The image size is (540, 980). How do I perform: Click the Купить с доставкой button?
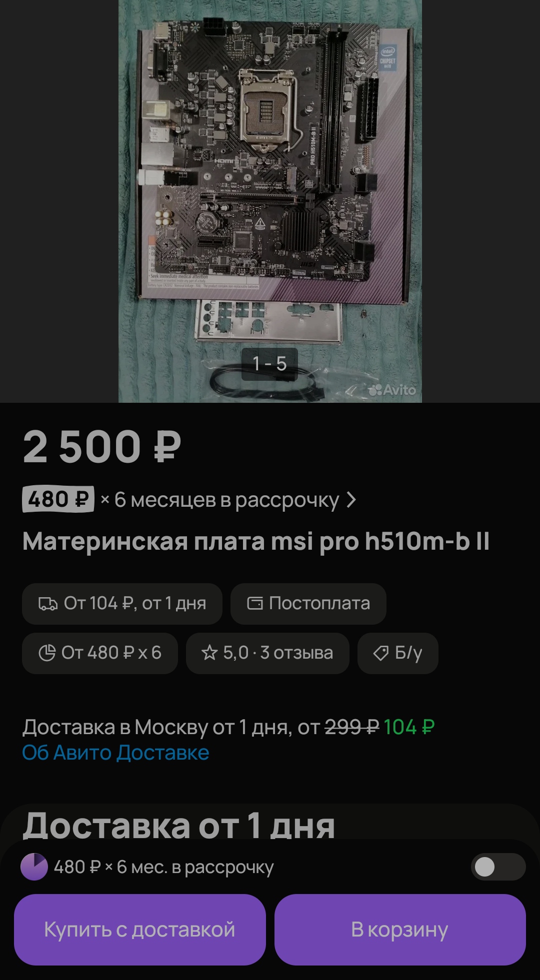tap(139, 930)
